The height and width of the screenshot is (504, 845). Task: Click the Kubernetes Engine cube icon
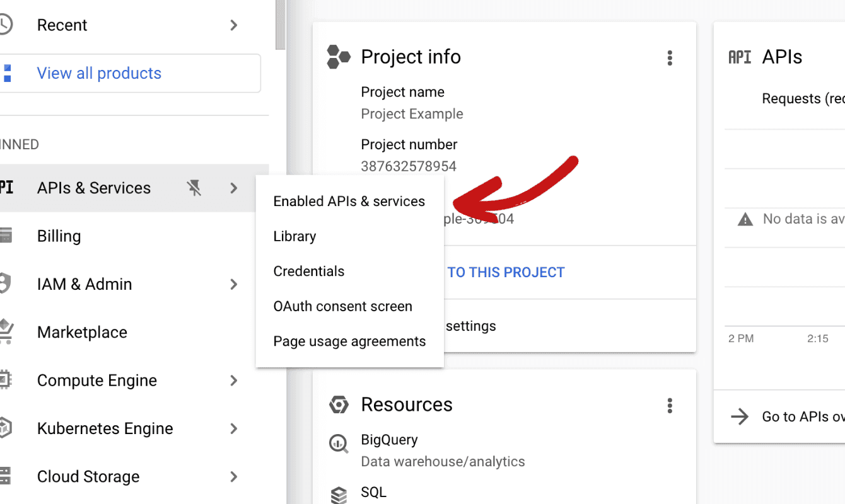[5, 428]
